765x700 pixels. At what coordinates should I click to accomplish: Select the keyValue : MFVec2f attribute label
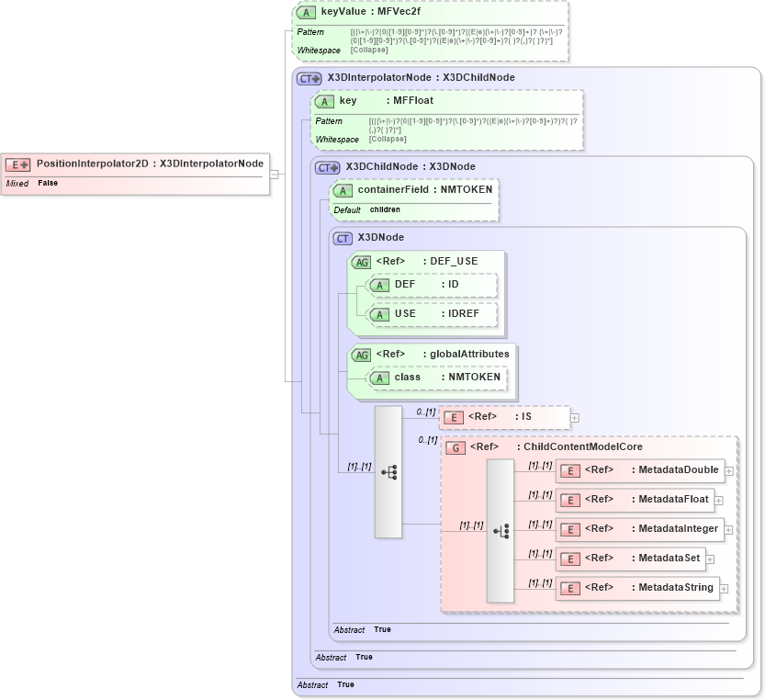click(x=371, y=11)
